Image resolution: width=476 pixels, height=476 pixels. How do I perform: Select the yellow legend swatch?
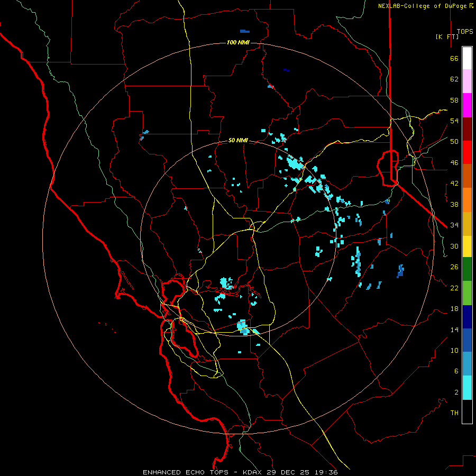pos(467,246)
